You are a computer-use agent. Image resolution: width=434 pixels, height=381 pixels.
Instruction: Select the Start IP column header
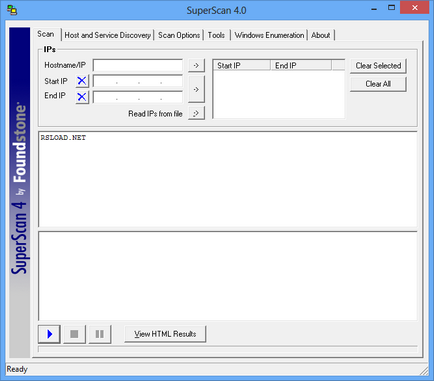[x=242, y=65]
